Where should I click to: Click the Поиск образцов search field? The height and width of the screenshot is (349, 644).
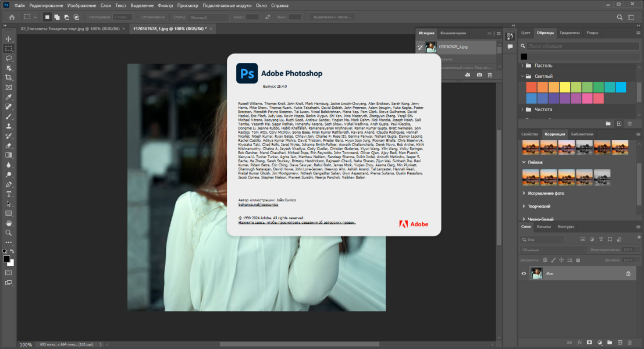pos(582,46)
